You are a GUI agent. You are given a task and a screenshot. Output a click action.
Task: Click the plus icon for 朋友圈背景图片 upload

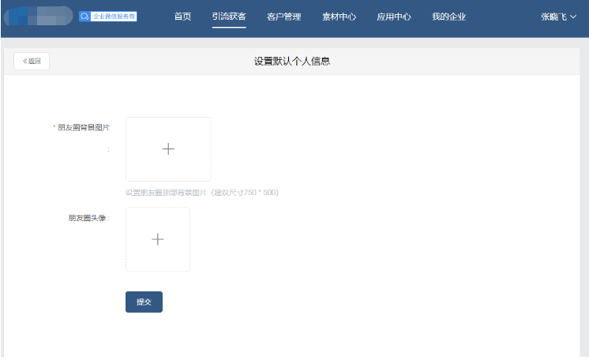(x=168, y=148)
